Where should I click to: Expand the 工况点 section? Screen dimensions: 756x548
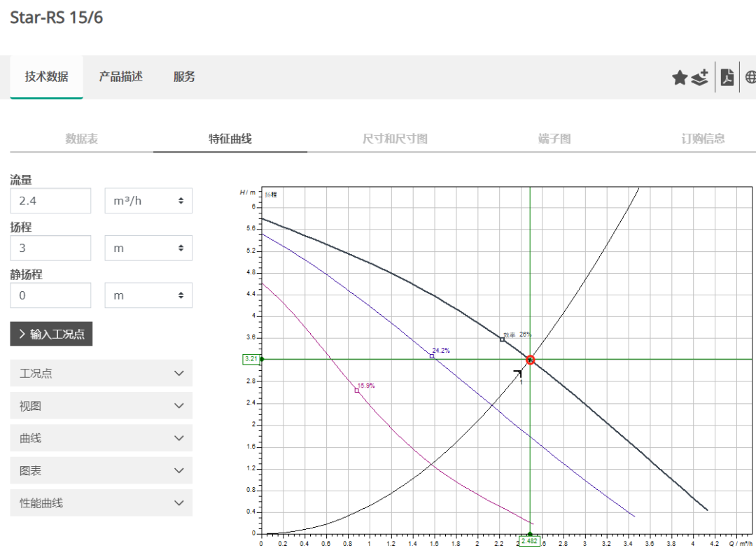pos(101,373)
